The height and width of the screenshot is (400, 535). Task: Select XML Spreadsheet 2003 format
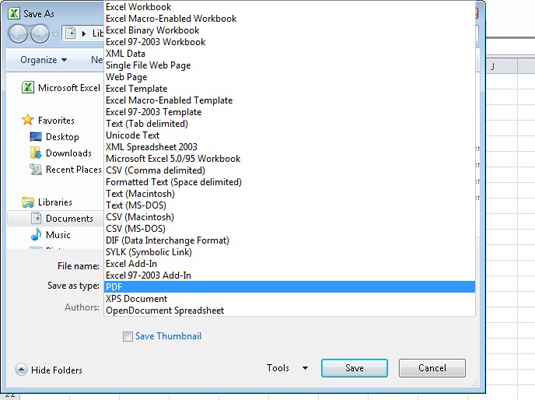pyautogui.click(x=289, y=147)
